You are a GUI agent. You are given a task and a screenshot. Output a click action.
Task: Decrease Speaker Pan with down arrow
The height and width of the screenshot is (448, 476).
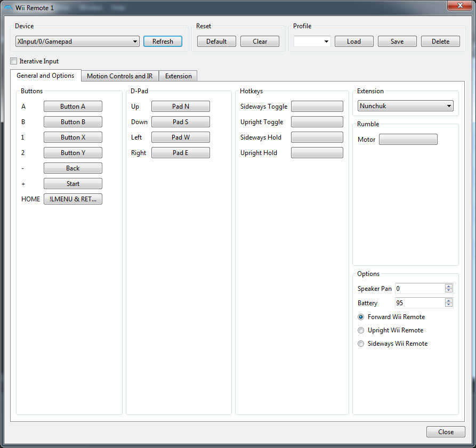tap(449, 290)
